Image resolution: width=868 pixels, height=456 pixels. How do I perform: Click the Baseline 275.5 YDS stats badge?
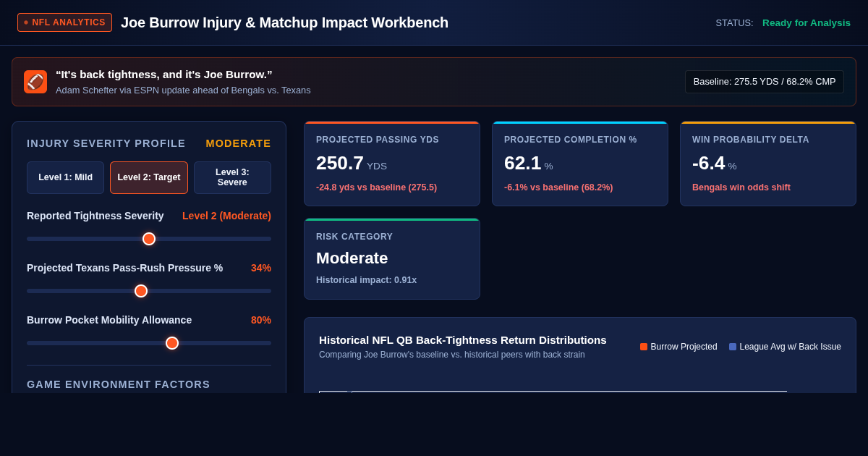pyautogui.click(x=765, y=82)
